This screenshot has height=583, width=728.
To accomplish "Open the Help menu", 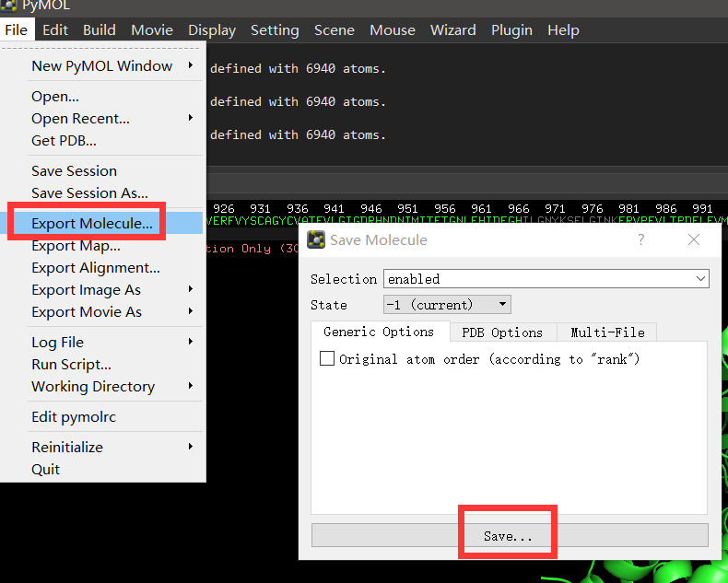I will [563, 30].
